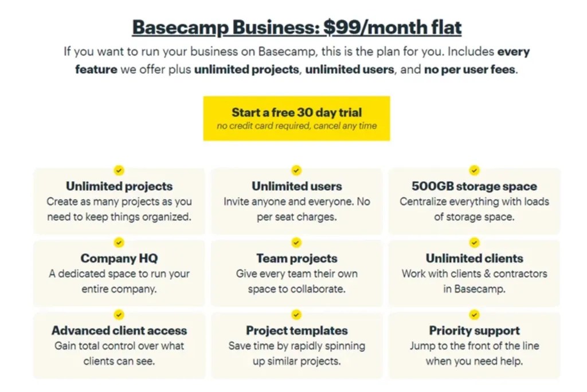Click the checkmark icon above Unlimited projects
The height and width of the screenshot is (392, 587).
[x=119, y=170]
